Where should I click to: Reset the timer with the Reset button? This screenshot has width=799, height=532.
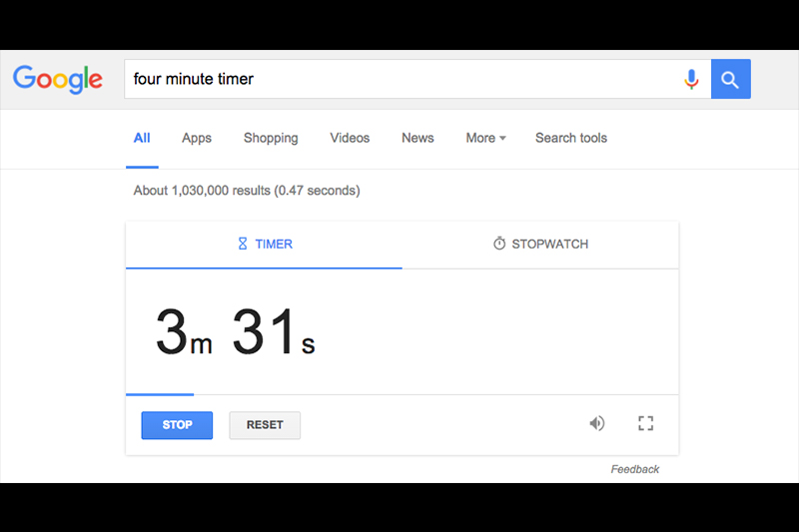265,425
